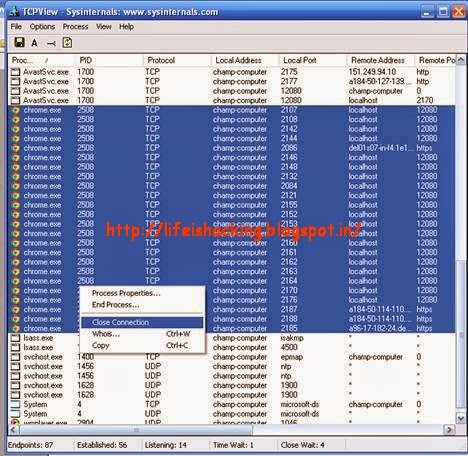Click the Close Wait: 4 status entry

click(x=302, y=445)
